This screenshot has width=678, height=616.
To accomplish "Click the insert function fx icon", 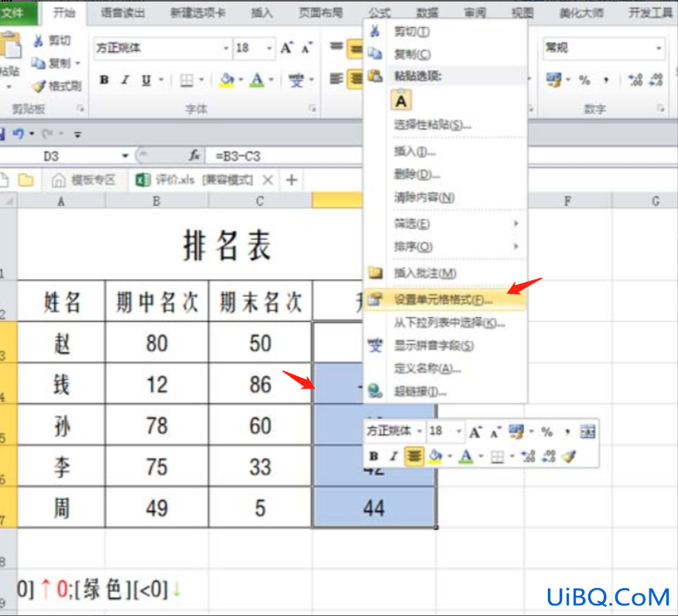I will pyautogui.click(x=194, y=156).
